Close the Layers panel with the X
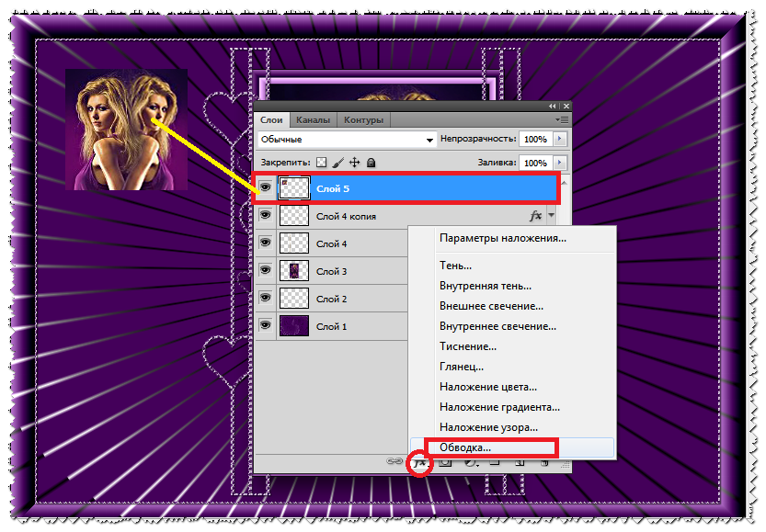 click(566, 106)
